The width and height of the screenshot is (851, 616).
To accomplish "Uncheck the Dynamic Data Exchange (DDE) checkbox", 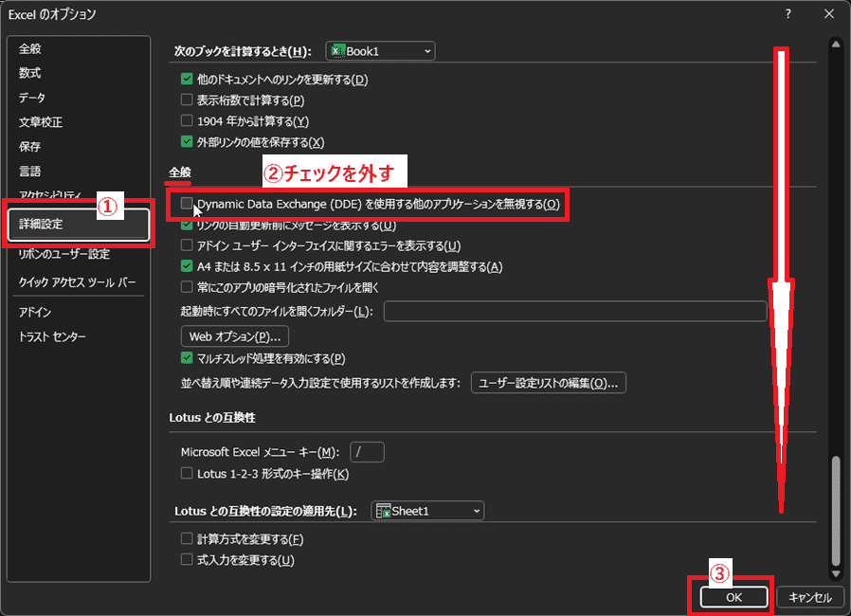I will [x=187, y=204].
